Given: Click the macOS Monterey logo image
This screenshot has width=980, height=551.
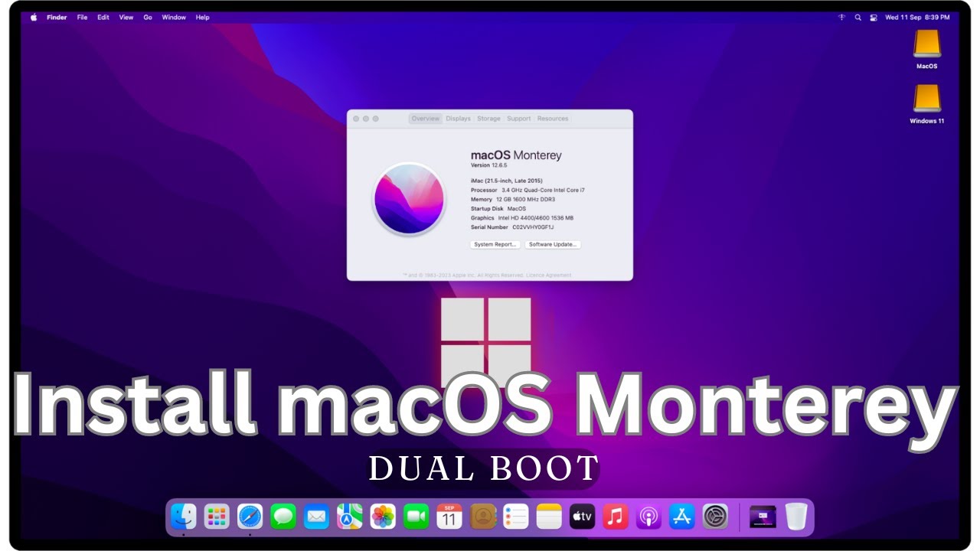Looking at the screenshot, I should 409,199.
